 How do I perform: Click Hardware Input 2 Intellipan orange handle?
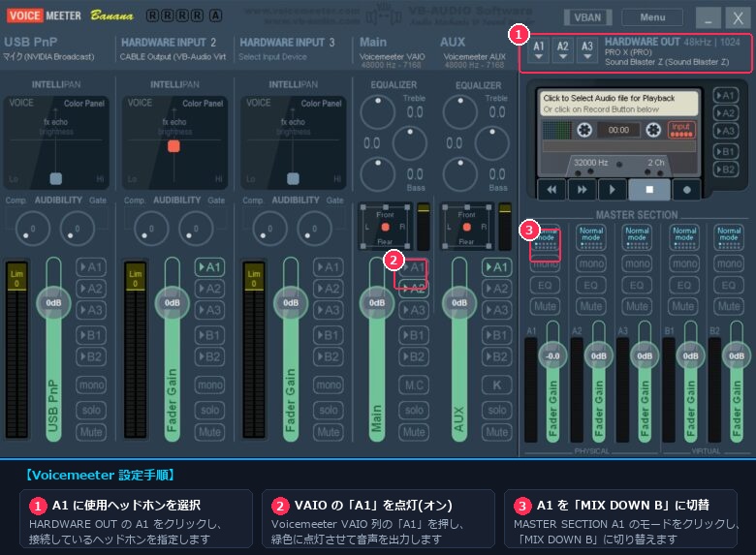[173, 146]
